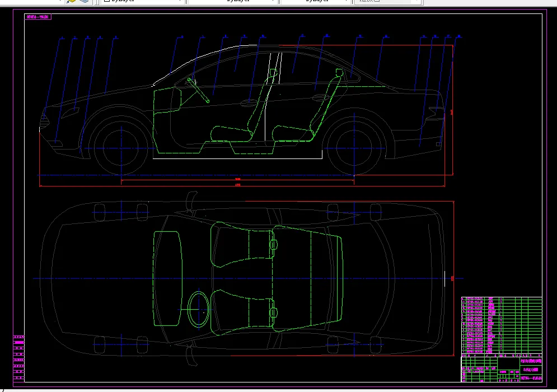The height and width of the screenshot is (392, 557).
Task: Open the right ByLayer lineweight dropdown
Action: (315, 2)
